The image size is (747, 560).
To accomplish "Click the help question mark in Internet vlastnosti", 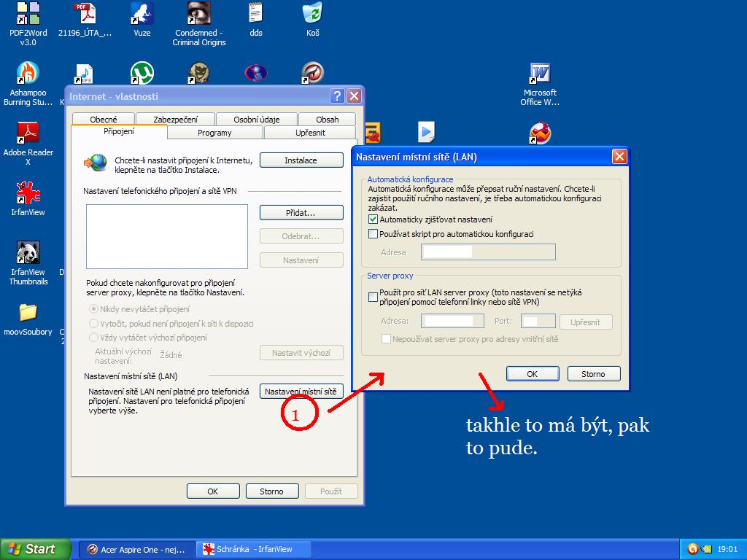I will click(x=337, y=96).
